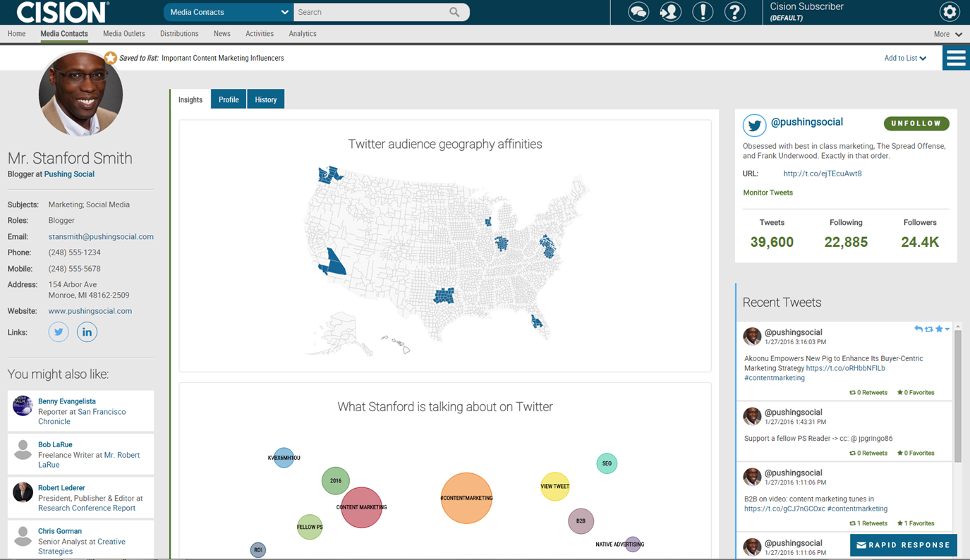Select the ROI bubble
The image size is (970, 560).
(258, 550)
